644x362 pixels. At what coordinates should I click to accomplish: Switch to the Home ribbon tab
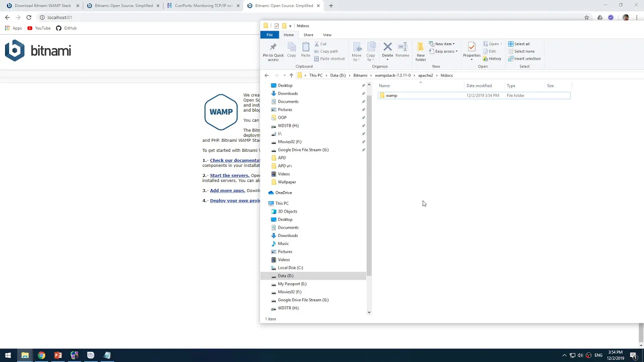pyautogui.click(x=289, y=35)
